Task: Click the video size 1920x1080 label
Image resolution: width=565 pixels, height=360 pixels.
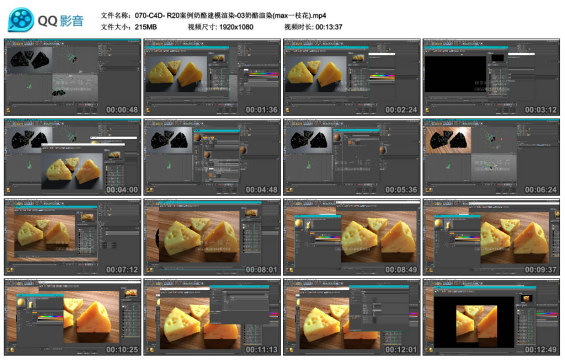Action: coord(236,27)
